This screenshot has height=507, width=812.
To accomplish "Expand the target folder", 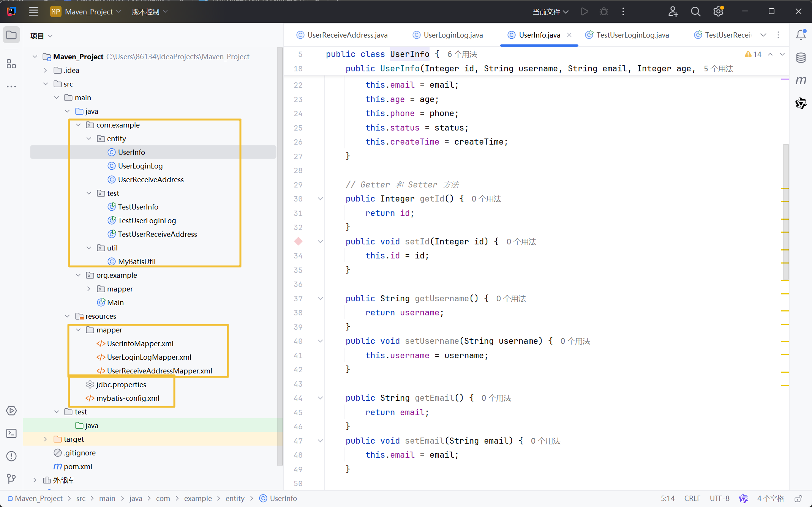I will (x=46, y=439).
